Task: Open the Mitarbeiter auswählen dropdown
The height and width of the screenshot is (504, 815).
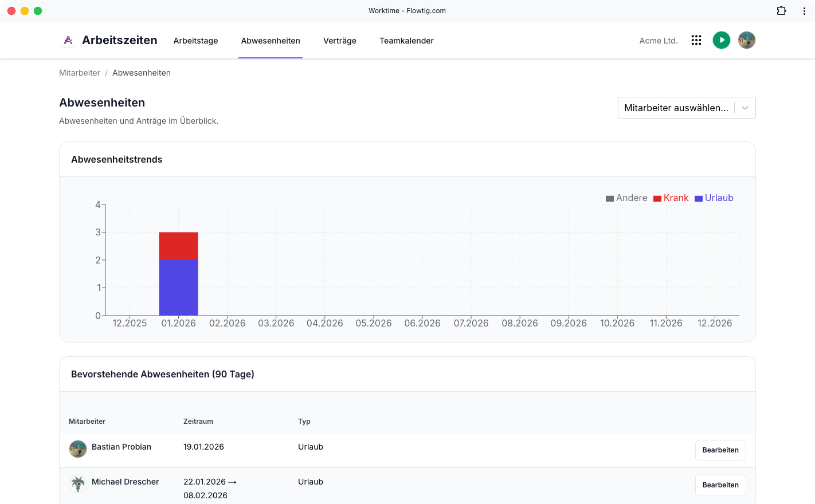Action: tap(687, 108)
